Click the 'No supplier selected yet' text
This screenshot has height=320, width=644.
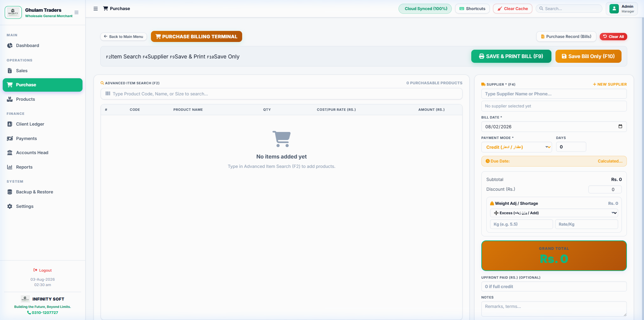click(508, 106)
